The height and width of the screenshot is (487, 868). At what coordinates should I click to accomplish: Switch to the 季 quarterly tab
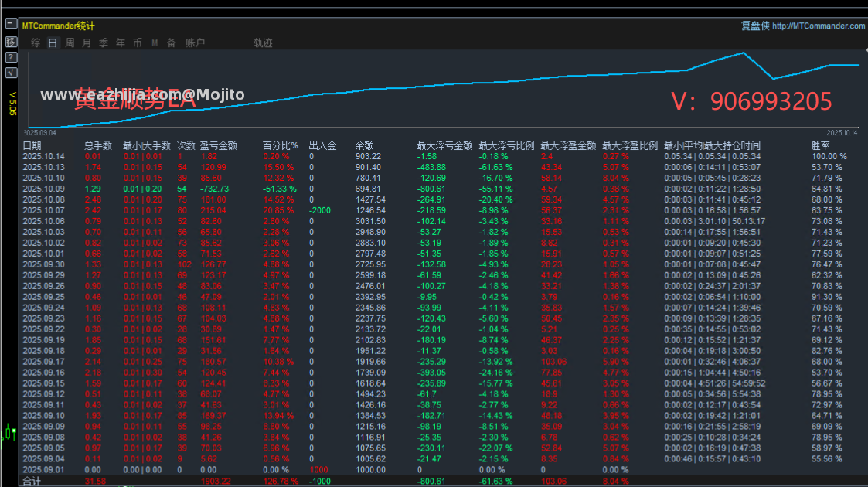coord(104,43)
